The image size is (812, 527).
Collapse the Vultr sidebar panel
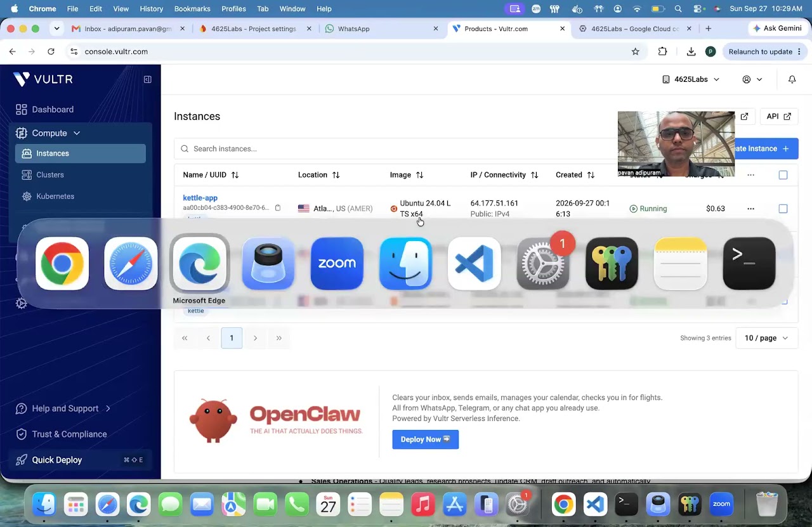pos(147,79)
